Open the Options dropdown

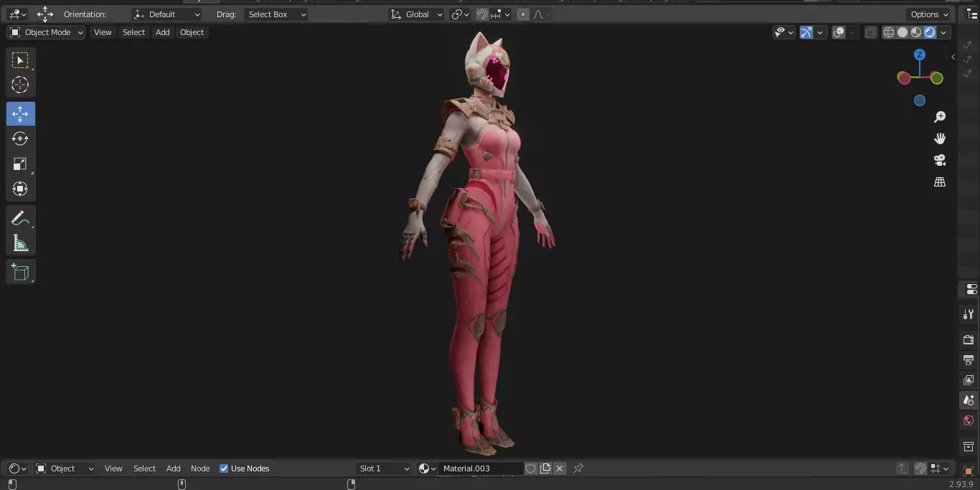929,14
